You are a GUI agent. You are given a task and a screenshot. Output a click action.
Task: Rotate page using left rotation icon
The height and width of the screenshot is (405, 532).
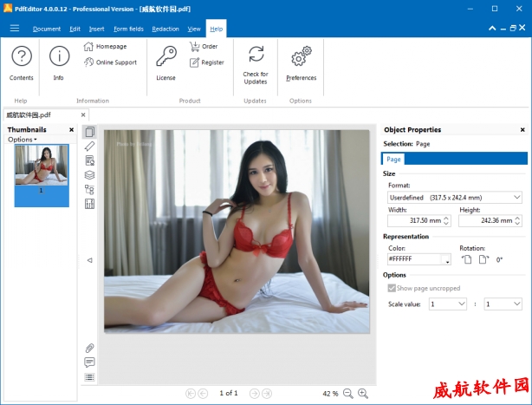467,259
